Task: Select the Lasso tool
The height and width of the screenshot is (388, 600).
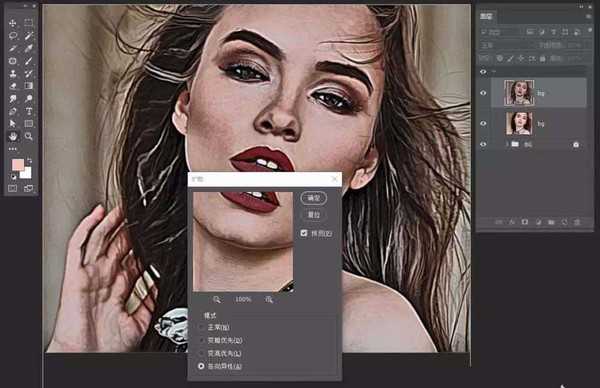Action: (x=13, y=36)
